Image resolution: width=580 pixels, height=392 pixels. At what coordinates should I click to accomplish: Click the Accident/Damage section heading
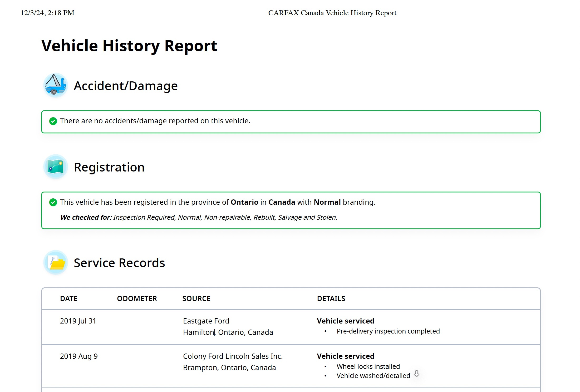click(x=126, y=86)
